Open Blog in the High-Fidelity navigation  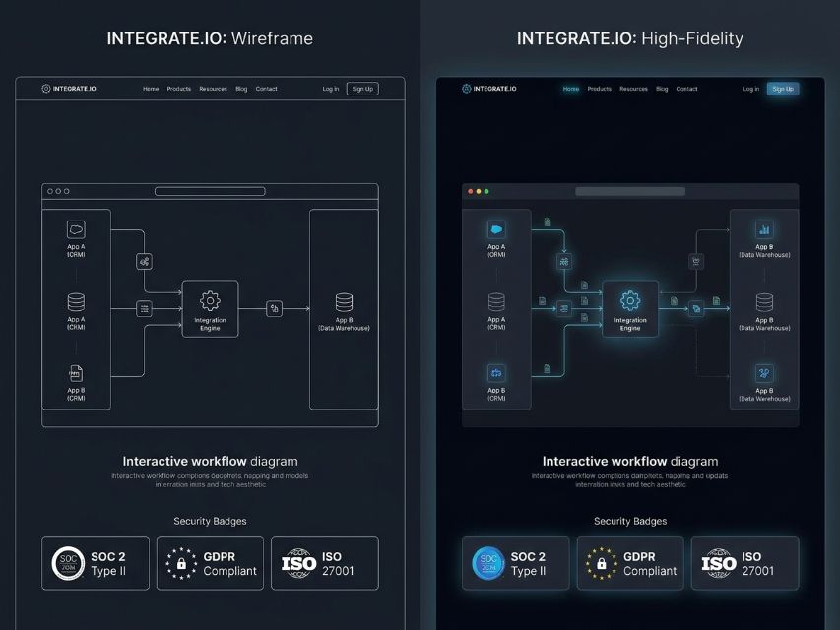(x=662, y=89)
